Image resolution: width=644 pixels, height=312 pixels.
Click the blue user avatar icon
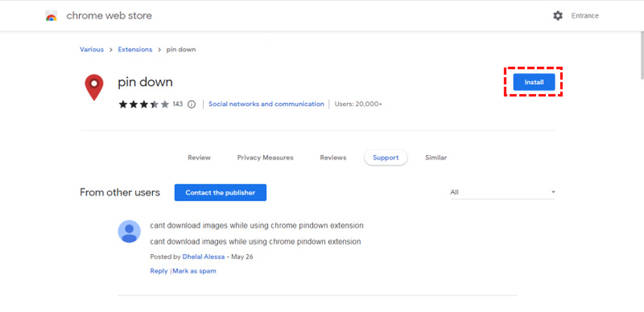[x=129, y=231]
